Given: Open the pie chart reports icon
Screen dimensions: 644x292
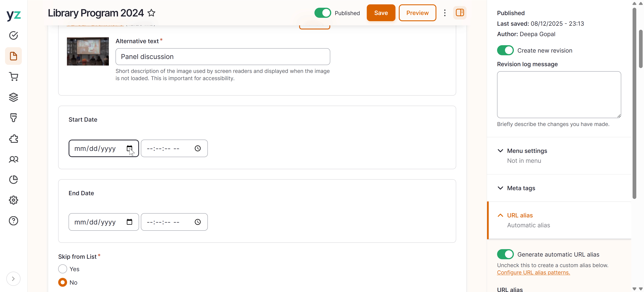Looking at the screenshot, I should pyautogui.click(x=13, y=180).
